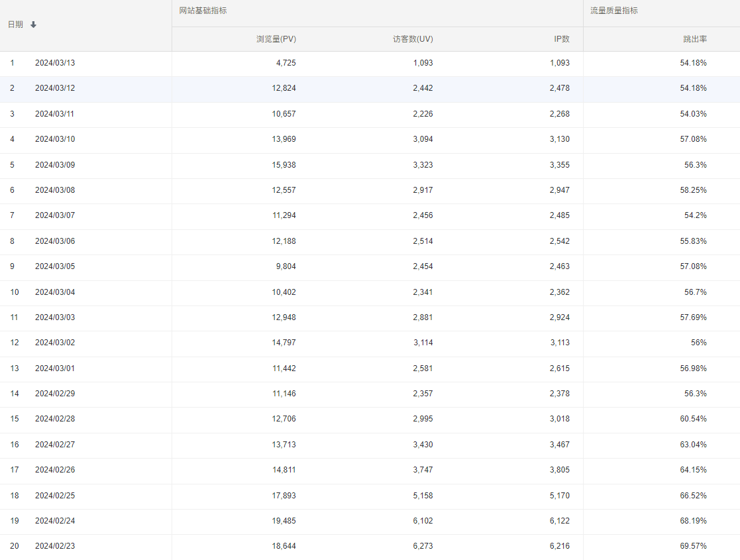Click the PV value 15,938
This screenshot has height=560, width=740.
coord(284,165)
